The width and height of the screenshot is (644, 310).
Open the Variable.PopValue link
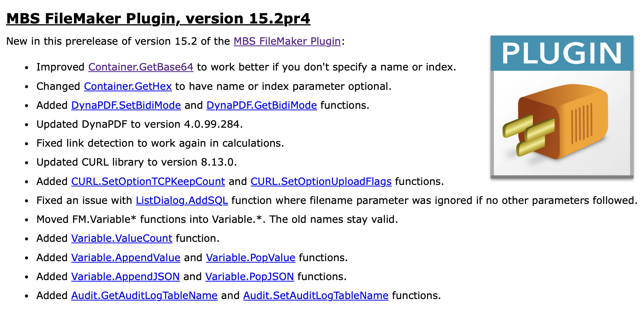tap(251, 258)
